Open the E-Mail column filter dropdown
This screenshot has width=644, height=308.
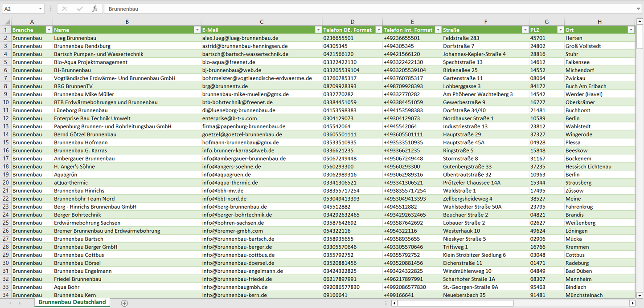tap(318, 30)
